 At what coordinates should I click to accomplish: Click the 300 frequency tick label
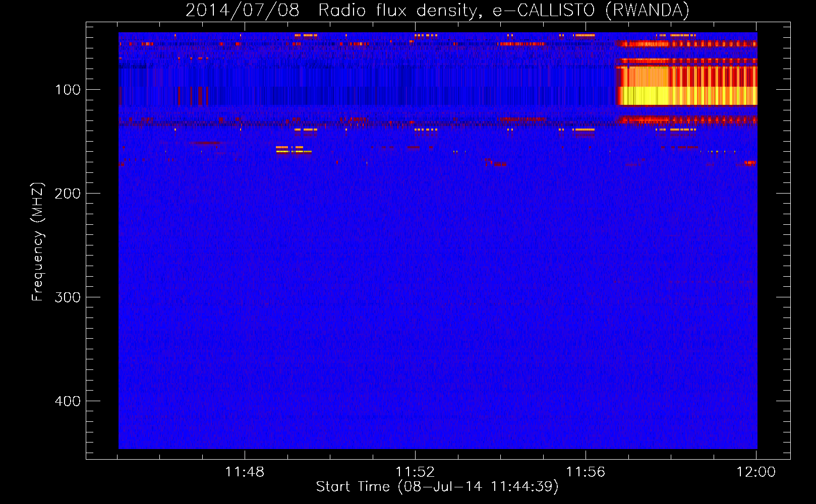tap(67, 297)
